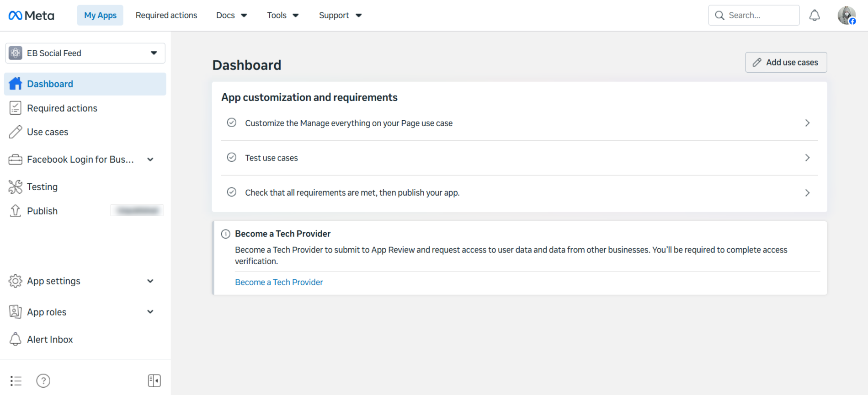Click the Meta logo
868x395 pixels.
31,16
